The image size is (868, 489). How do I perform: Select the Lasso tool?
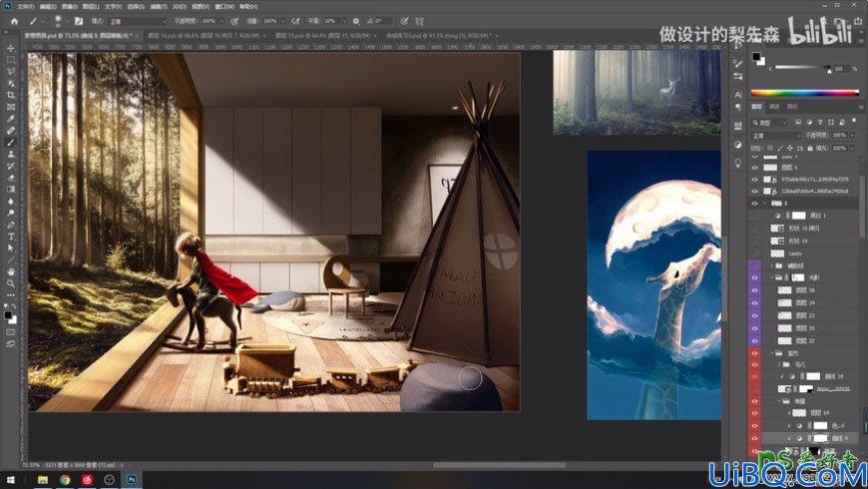pos(11,72)
